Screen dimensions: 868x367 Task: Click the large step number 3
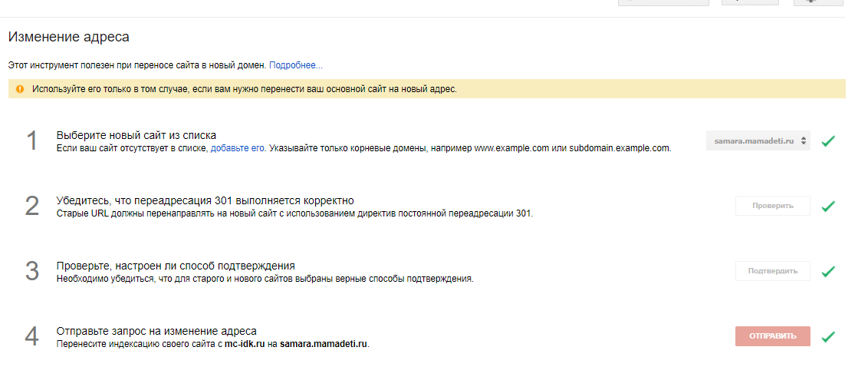32,271
